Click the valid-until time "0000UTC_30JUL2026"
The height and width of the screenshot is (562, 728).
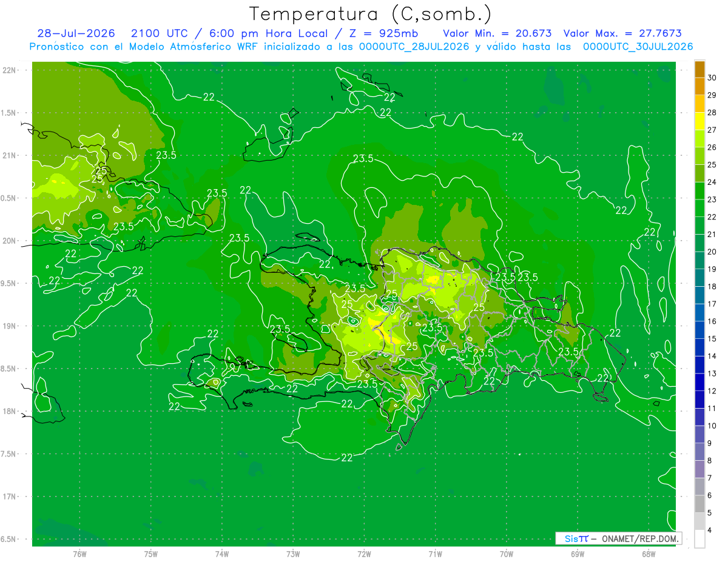point(638,46)
